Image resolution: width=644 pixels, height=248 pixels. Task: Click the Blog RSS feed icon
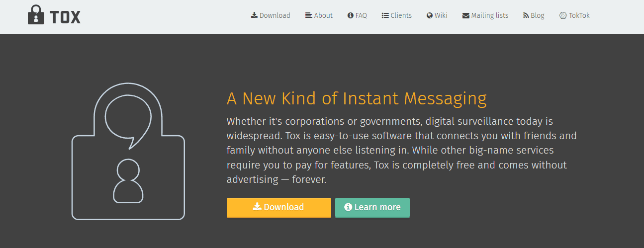point(526,15)
